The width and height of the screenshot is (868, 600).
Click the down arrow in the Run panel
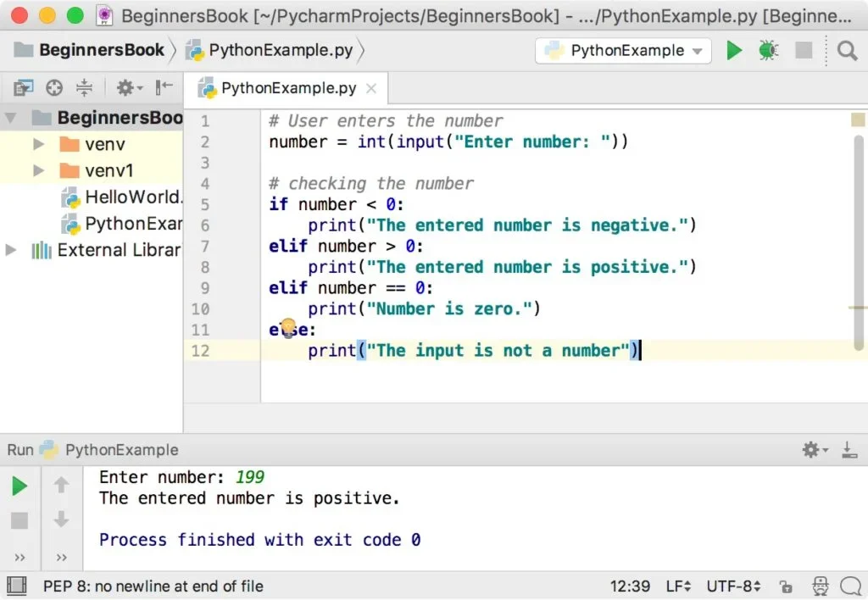click(x=61, y=519)
